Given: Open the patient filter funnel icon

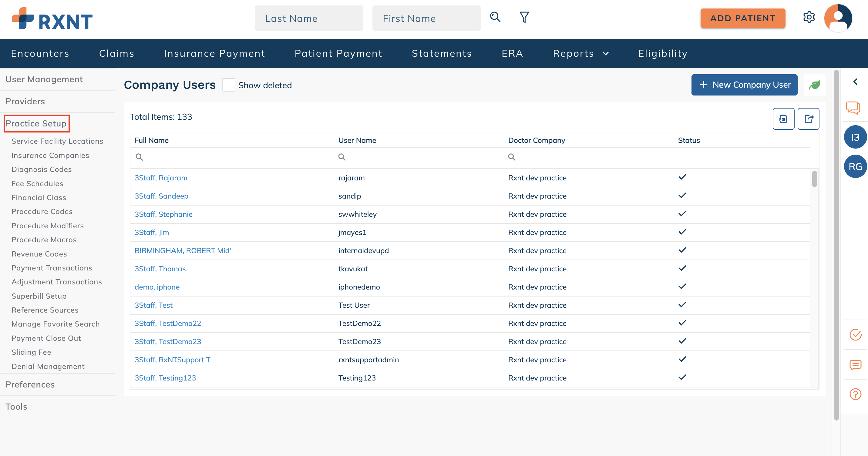Looking at the screenshot, I should coord(524,17).
